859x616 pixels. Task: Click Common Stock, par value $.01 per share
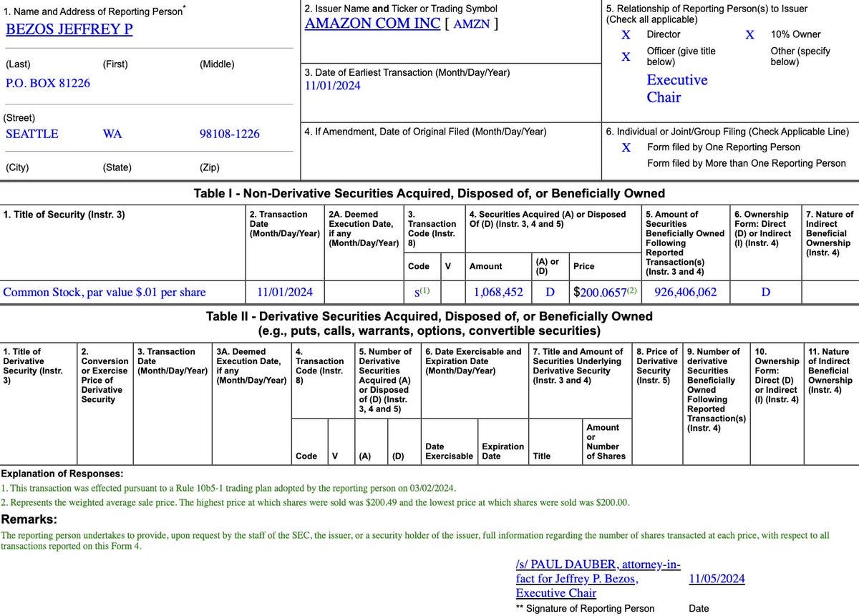(x=105, y=292)
